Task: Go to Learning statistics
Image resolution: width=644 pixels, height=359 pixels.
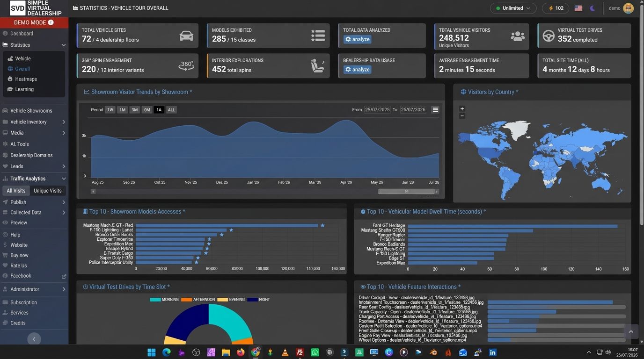Action: [24, 89]
